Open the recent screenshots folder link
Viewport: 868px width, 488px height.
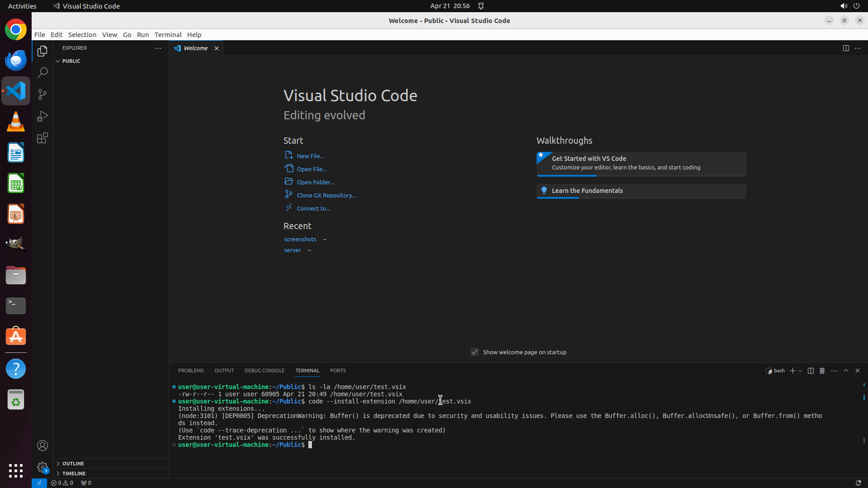(x=300, y=239)
